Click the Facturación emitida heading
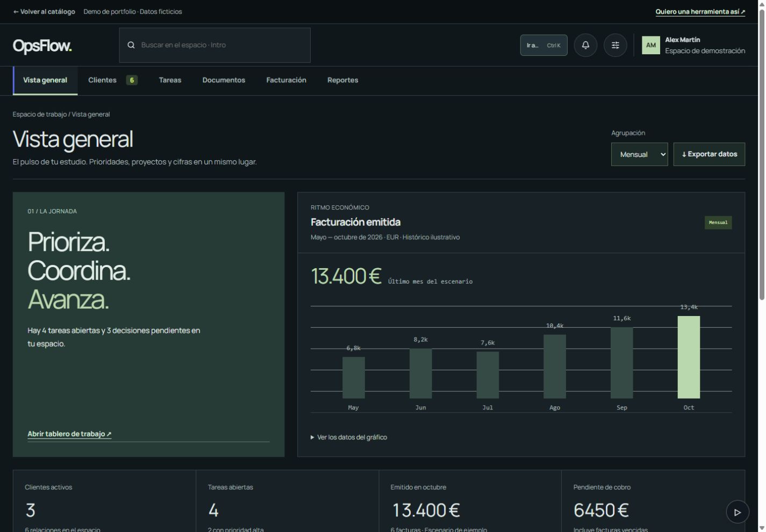This screenshot has height=532, width=766. (355, 222)
